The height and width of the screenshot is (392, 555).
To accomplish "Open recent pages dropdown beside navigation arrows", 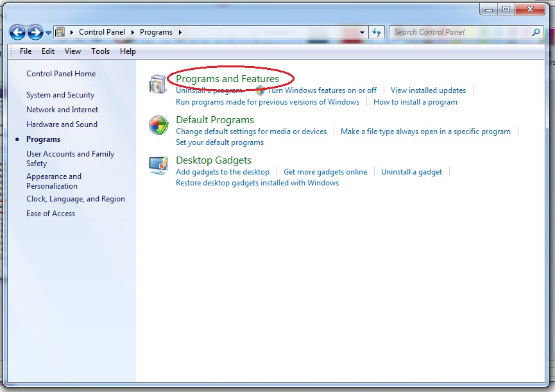I will [x=49, y=33].
